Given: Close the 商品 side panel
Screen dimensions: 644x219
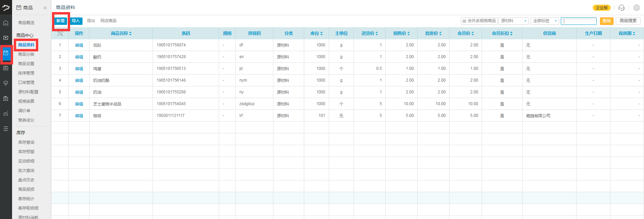Looking at the screenshot, I should coord(45,8).
